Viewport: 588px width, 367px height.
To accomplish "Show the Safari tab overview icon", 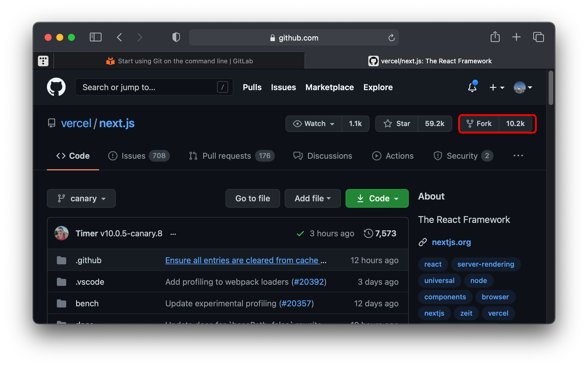I will pyautogui.click(x=538, y=37).
